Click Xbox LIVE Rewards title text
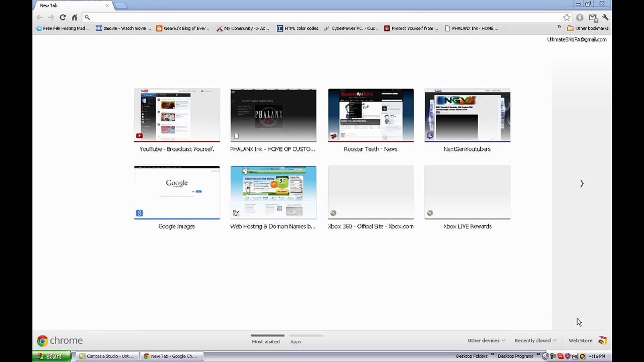The width and height of the screenshot is (644, 362). tap(467, 227)
